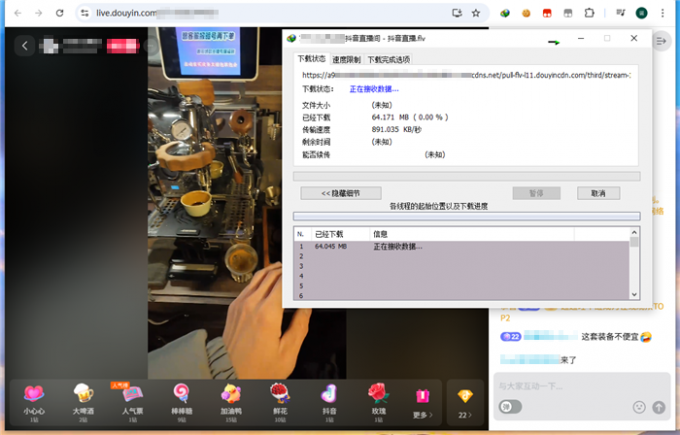The height and width of the screenshot is (435, 680).
Task: Switch to 下载状态 tab
Action: [311, 59]
